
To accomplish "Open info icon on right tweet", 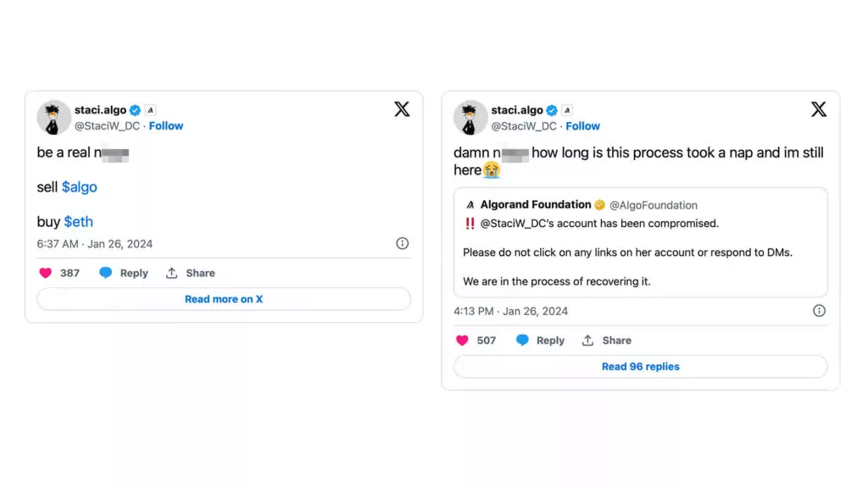I will [819, 311].
